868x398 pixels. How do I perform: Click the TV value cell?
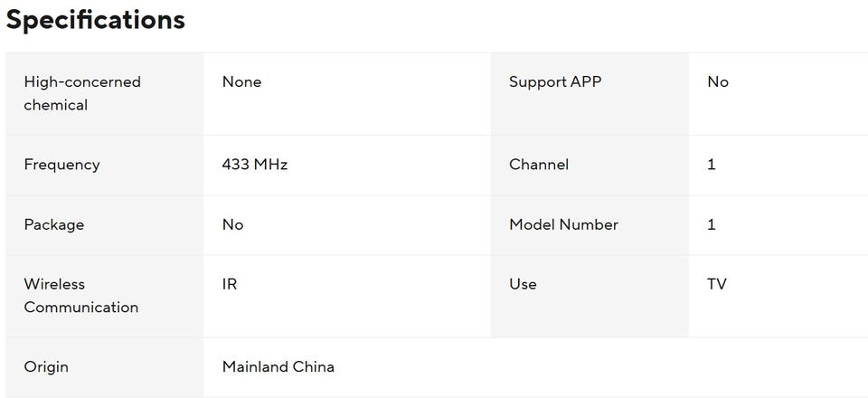coord(717,284)
